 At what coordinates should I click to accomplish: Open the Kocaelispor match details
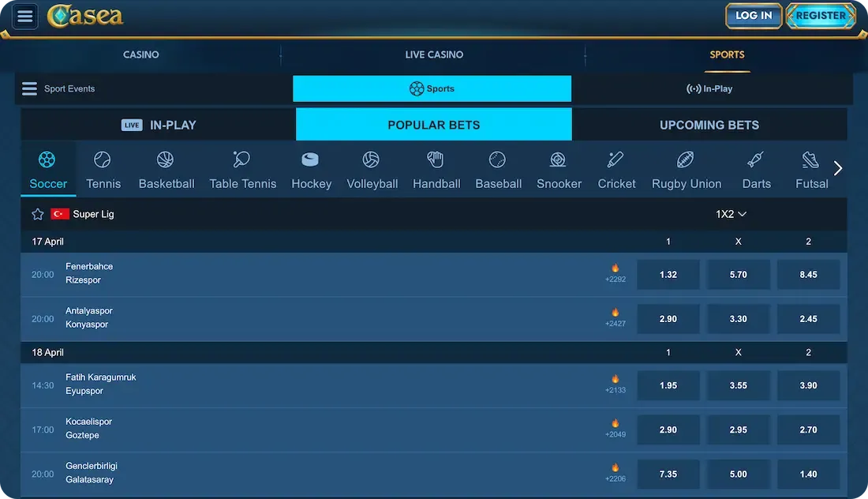pyautogui.click(x=88, y=428)
